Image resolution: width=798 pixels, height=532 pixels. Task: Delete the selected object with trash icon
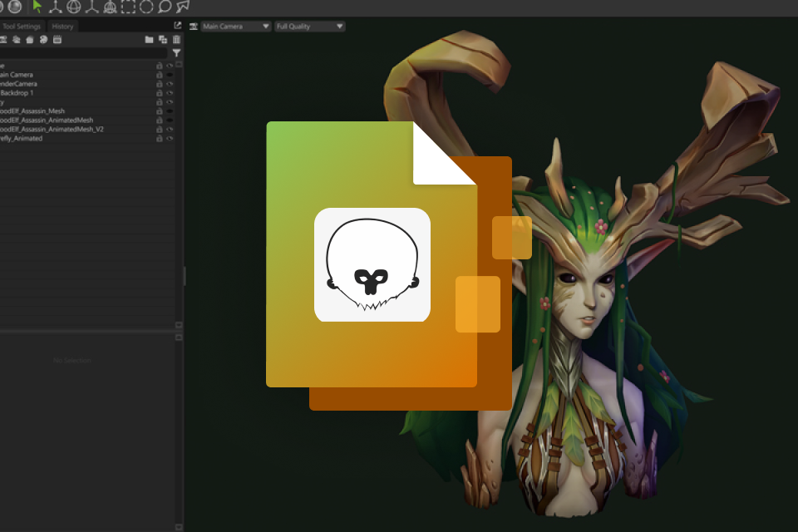coord(176,40)
